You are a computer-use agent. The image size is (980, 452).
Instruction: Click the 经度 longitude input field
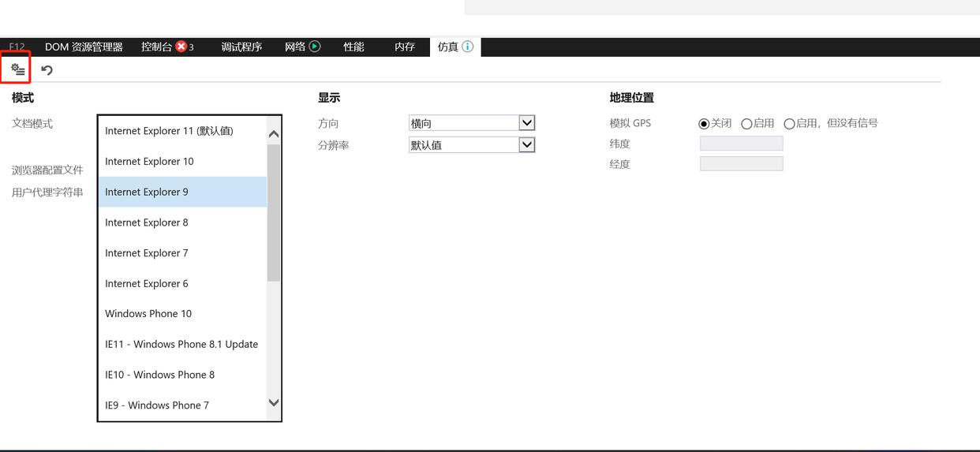point(741,164)
